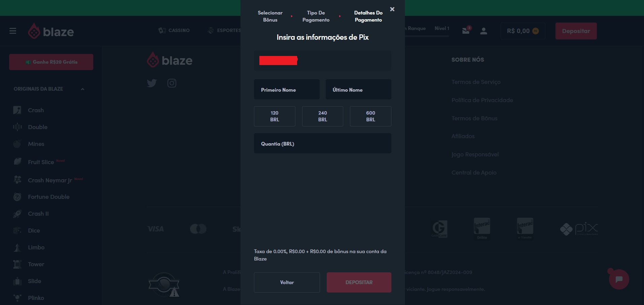Click the R$ 0,00 balance display
This screenshot has height=305, width=644.
tap(523, 31)
